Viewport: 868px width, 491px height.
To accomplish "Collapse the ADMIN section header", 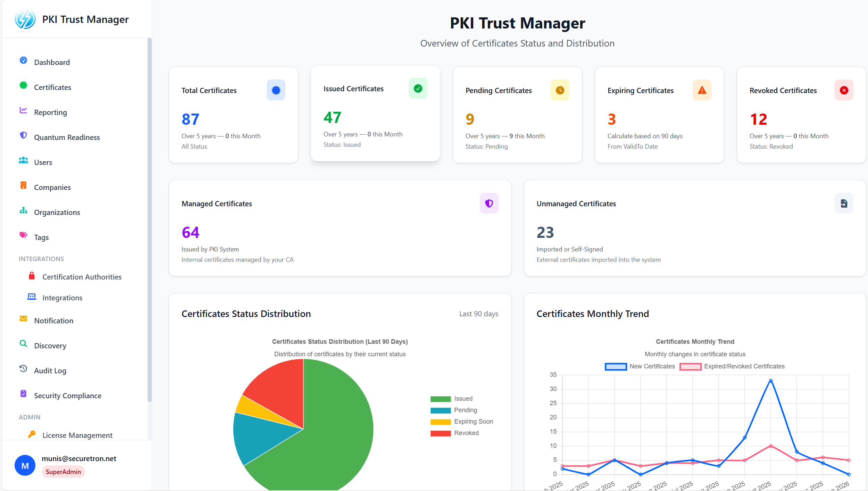I will point(30,417).
